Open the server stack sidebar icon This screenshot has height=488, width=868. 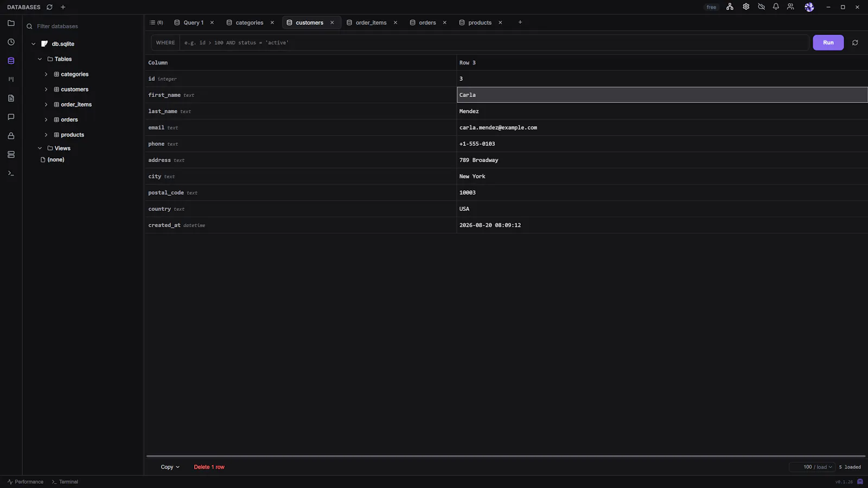11,155
